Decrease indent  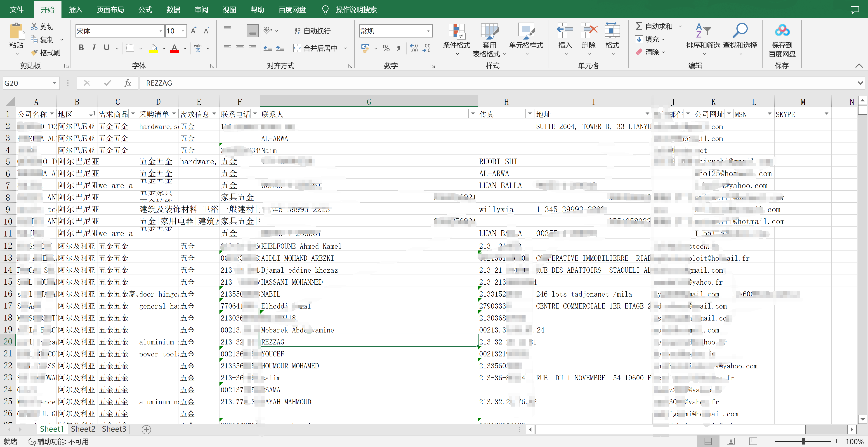click(x=268, y=48)
